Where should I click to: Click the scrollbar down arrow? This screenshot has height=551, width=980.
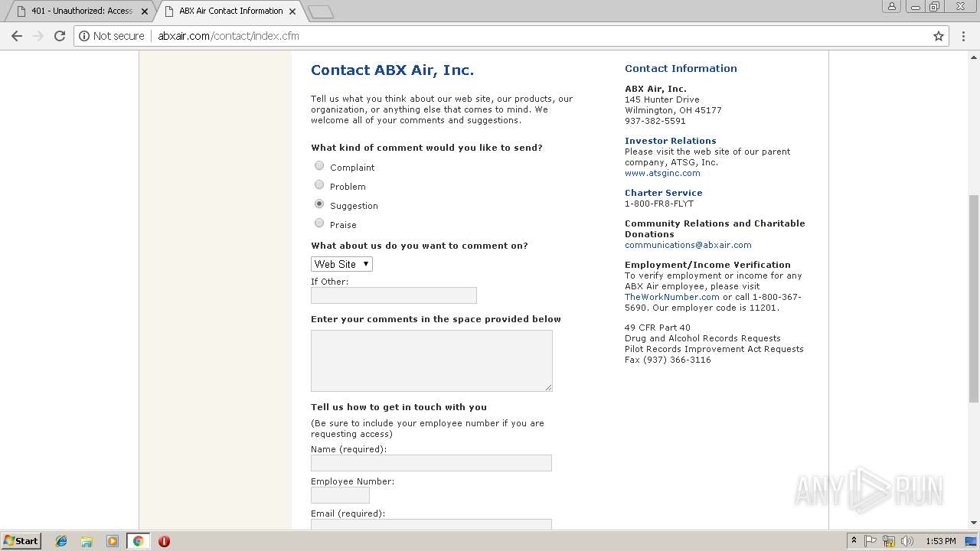[x=973, y=523]
